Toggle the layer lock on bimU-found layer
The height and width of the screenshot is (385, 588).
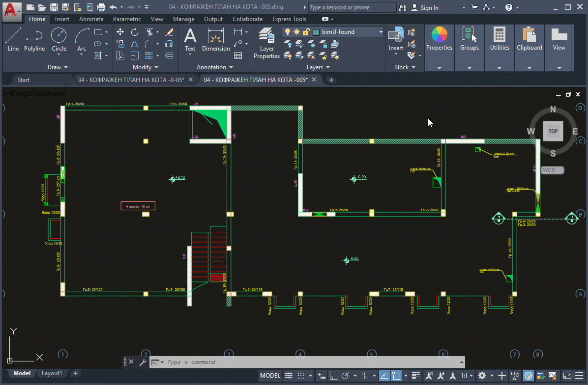306,31
